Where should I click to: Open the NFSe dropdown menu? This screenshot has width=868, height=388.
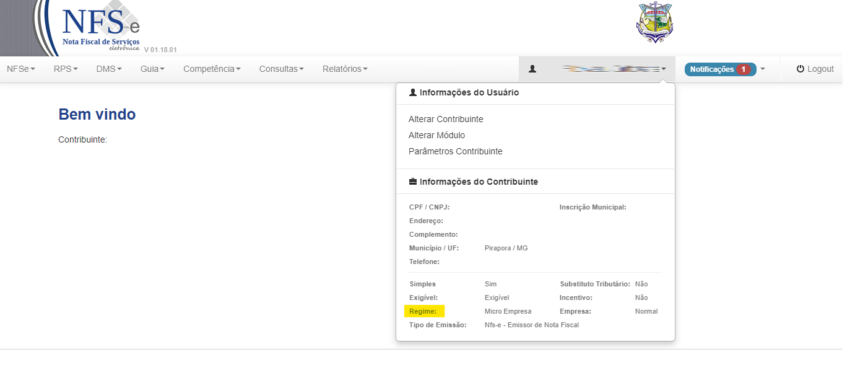[20, 69]
